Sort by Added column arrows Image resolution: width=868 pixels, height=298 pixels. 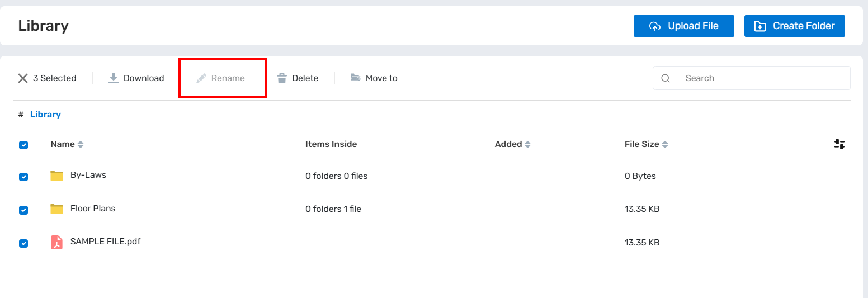(x=527, y=145)
